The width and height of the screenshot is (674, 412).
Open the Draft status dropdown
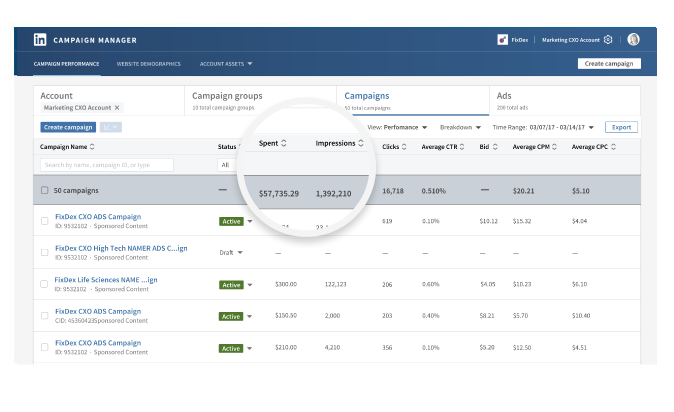click(x=240, y=252)
